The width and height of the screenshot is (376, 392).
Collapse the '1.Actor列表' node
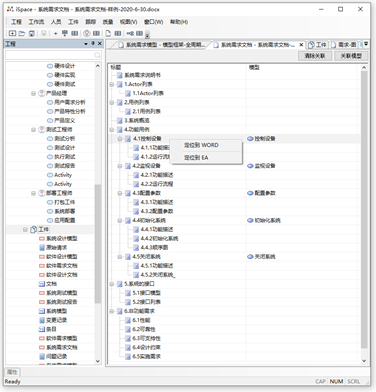112,84
